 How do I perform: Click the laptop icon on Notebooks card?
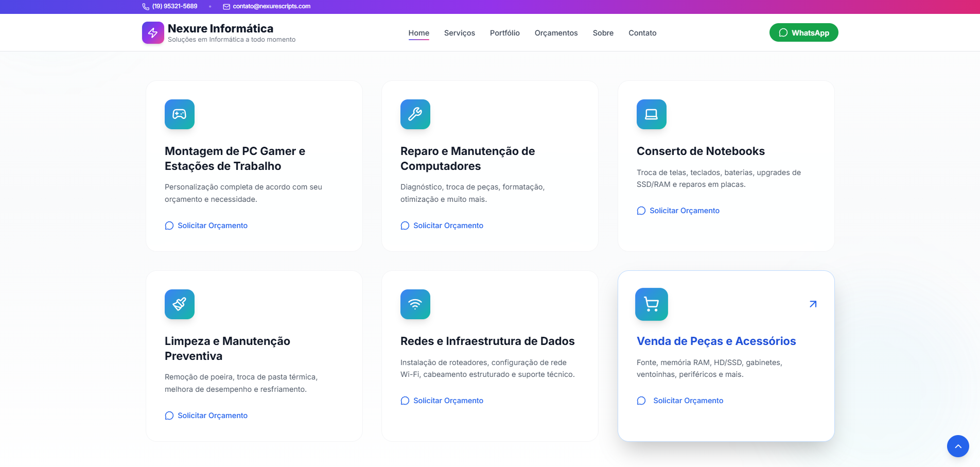652,114
